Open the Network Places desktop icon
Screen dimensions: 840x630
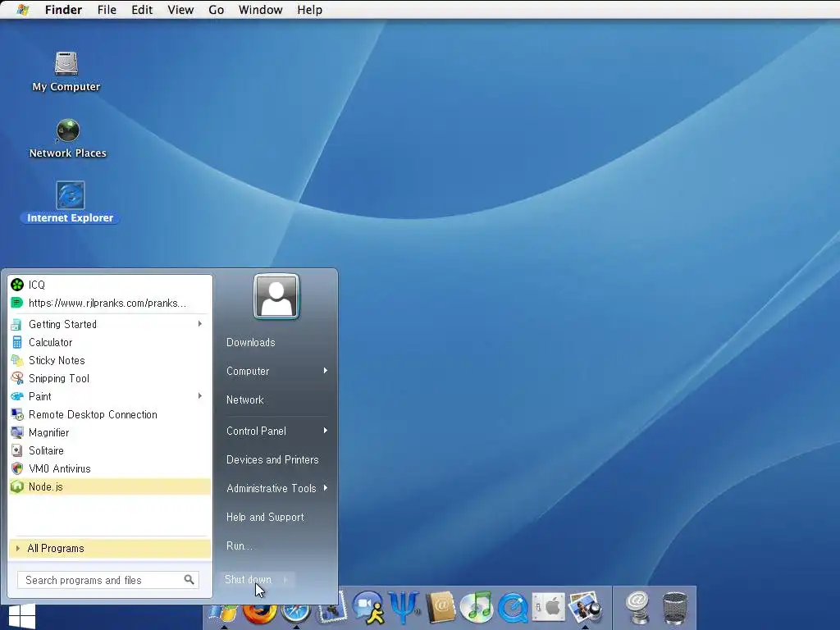(67, 138)
